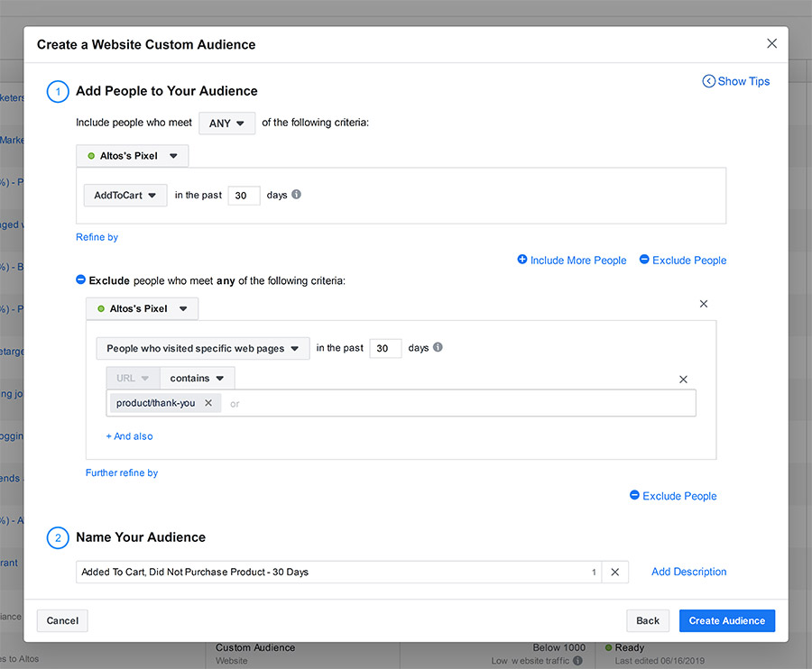The image size is (812, 669).
Task: Open People who visited specific web pages dropdown
Action: [202, 348]
